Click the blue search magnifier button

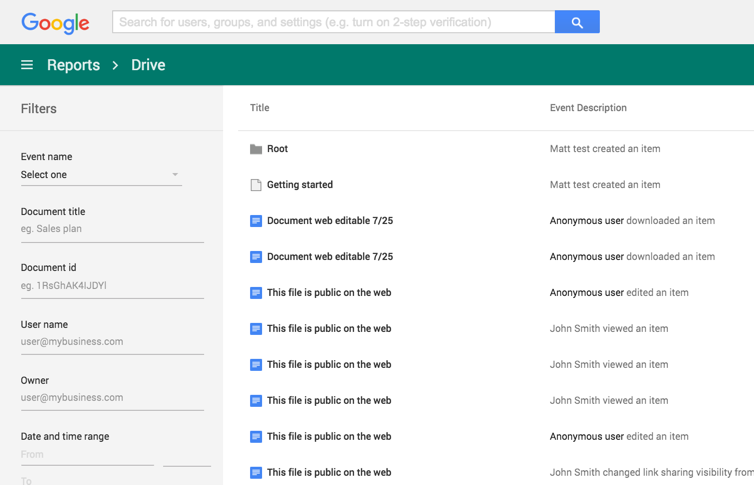coord(577,22)
